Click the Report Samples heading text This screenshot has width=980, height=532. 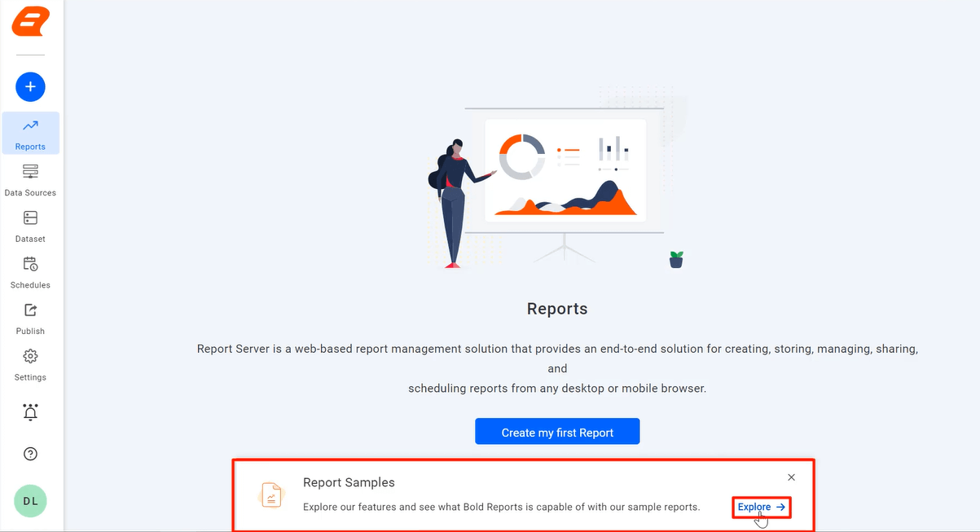tap(349, 482)
